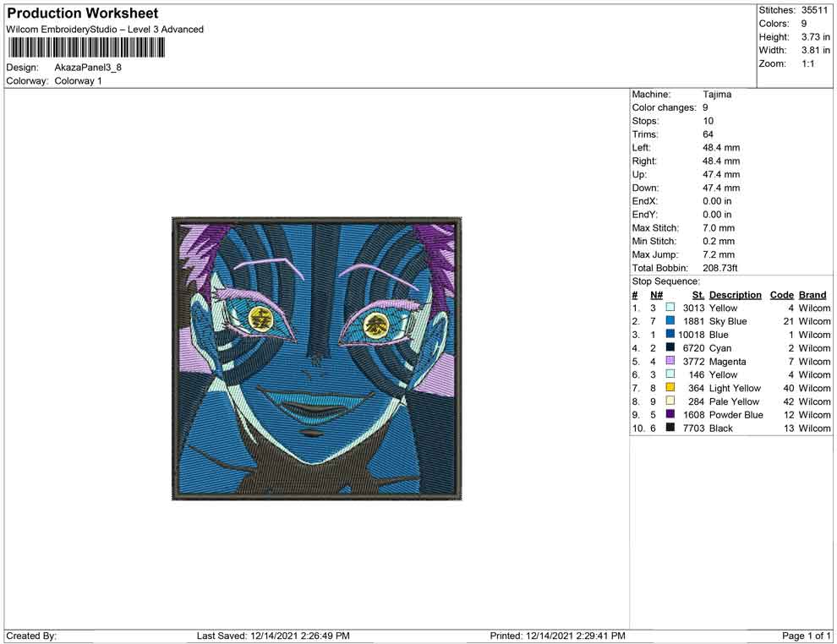The image size is (837, 644).
Task: Click the Stops value 10
Action: pyautogui.click(x=708, y=121)
